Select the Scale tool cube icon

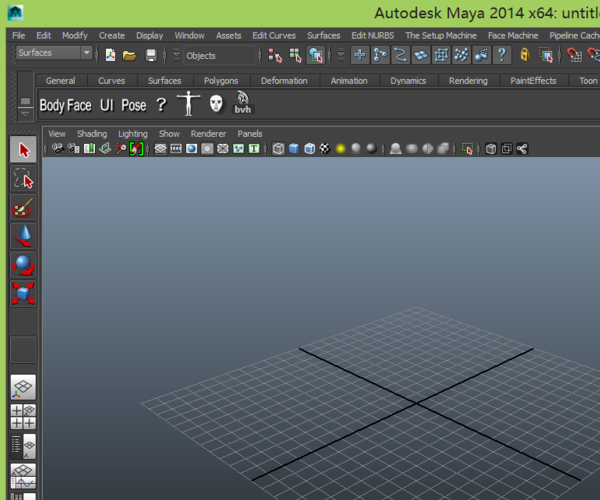[23, 294]
